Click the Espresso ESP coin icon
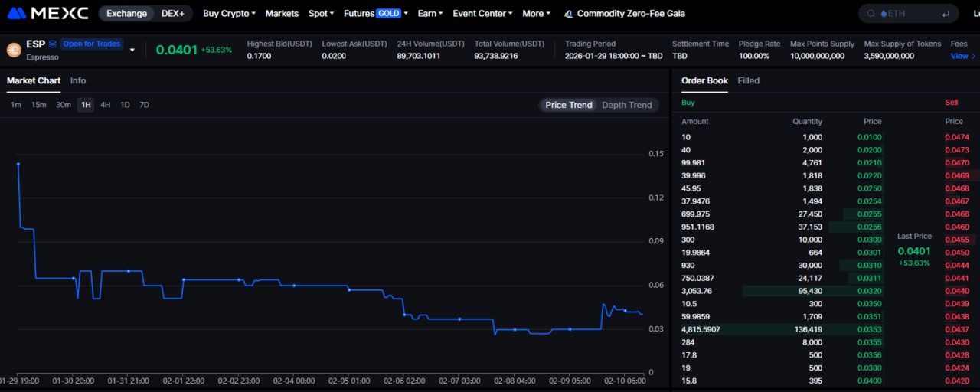The image size is (980, 392). pos(14,50)
